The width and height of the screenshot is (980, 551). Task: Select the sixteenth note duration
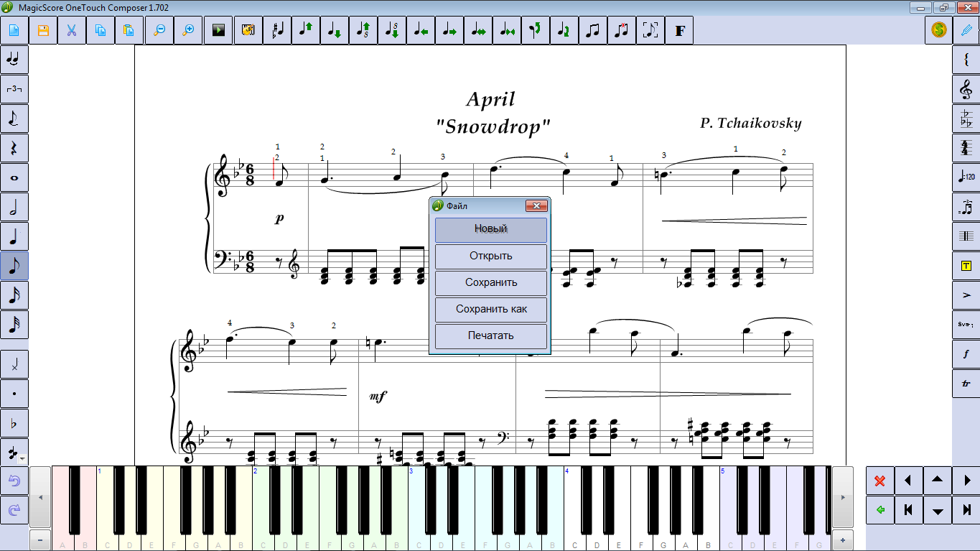[x=14, y=295]
